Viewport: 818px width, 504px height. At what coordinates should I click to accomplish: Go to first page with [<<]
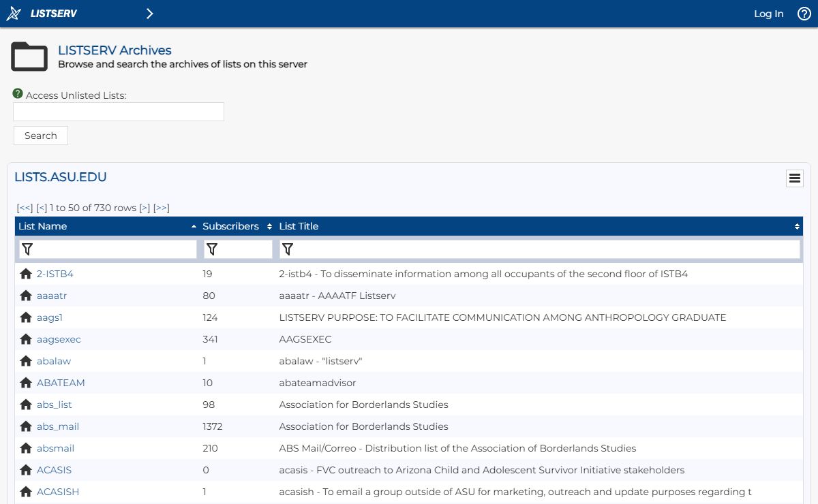(25, 208)
